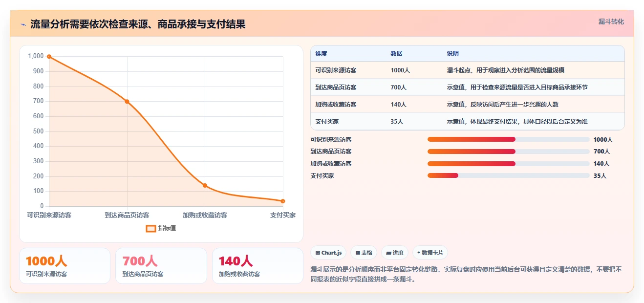Click the 可识别来源访客 progress bar
644x303 pixels.
509,139
